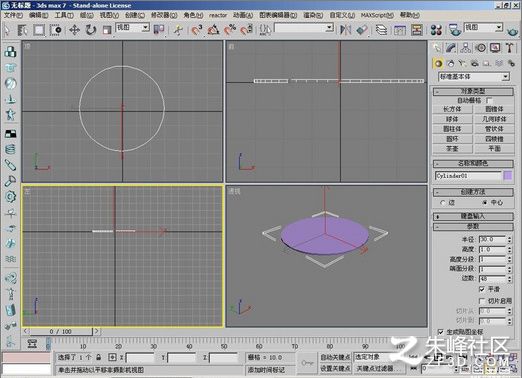The image size is (522, 378).
Task: Click the 圆柱体 cylinder button
Action: tap(453, 129)
